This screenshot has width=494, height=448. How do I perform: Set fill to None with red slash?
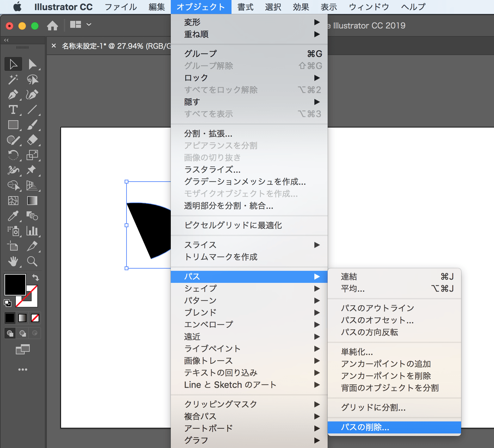pyautogui.click(x=35, y=318)
